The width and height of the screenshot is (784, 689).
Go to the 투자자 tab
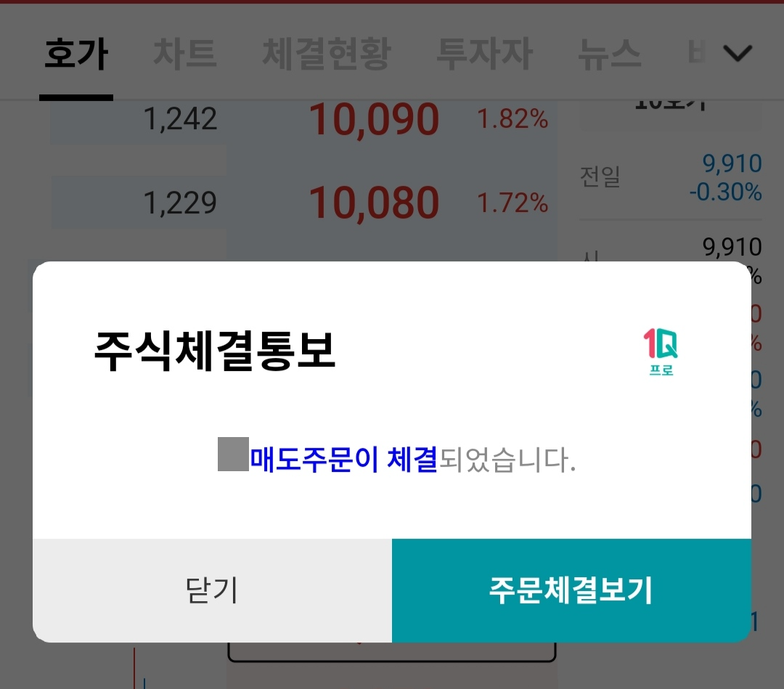484,54
